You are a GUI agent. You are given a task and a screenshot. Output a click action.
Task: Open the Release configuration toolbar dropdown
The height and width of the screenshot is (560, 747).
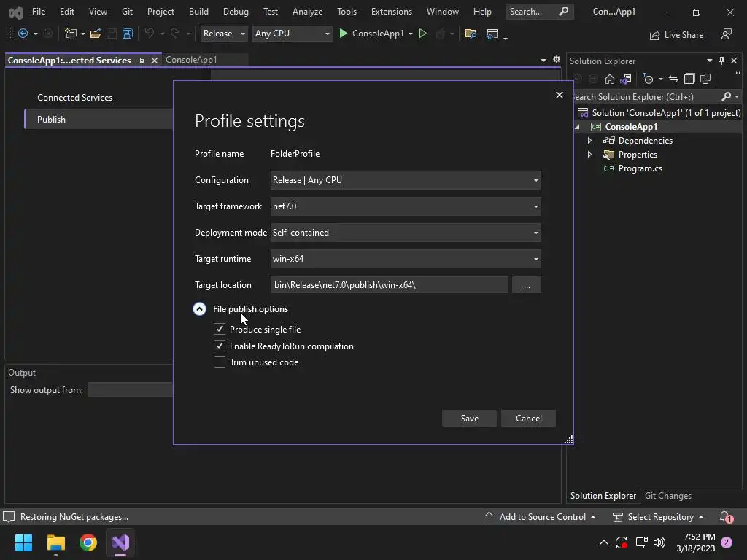coord(223,34)
